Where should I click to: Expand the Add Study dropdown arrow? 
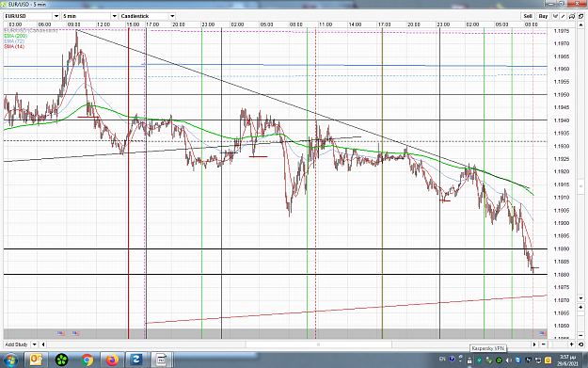tap(34, 344)
